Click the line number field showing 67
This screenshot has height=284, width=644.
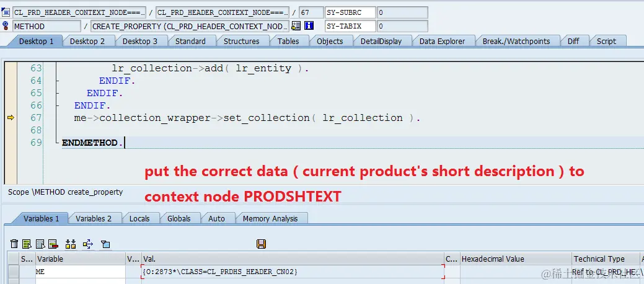[311, 12]
